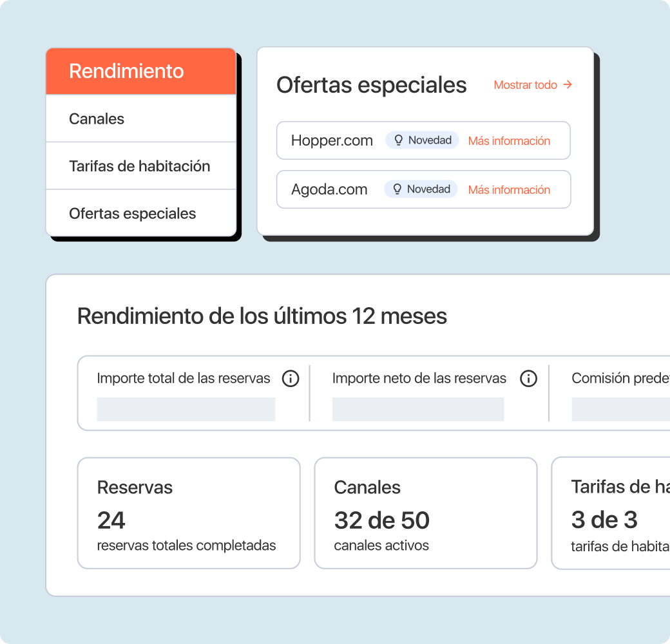Click the Mostrar todo link
This screenshot has height=644, width=670.
click(525, 85)
